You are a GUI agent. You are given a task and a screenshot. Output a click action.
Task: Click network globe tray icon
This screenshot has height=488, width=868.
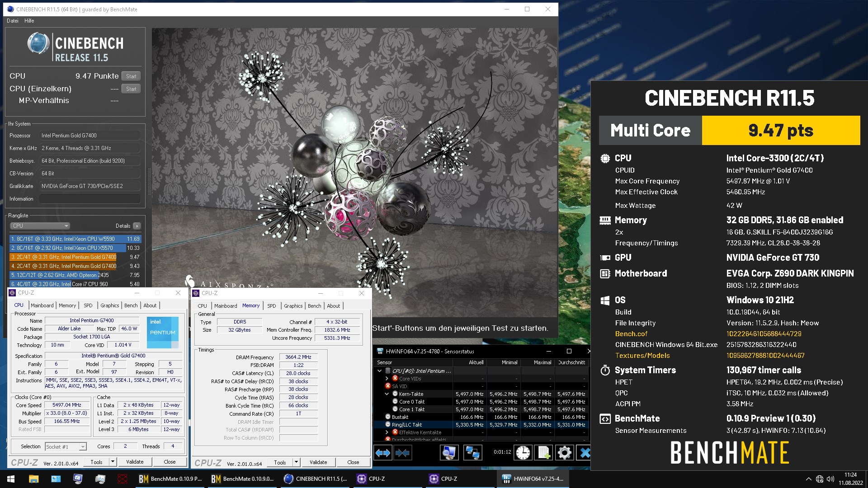tap(820, 479)
